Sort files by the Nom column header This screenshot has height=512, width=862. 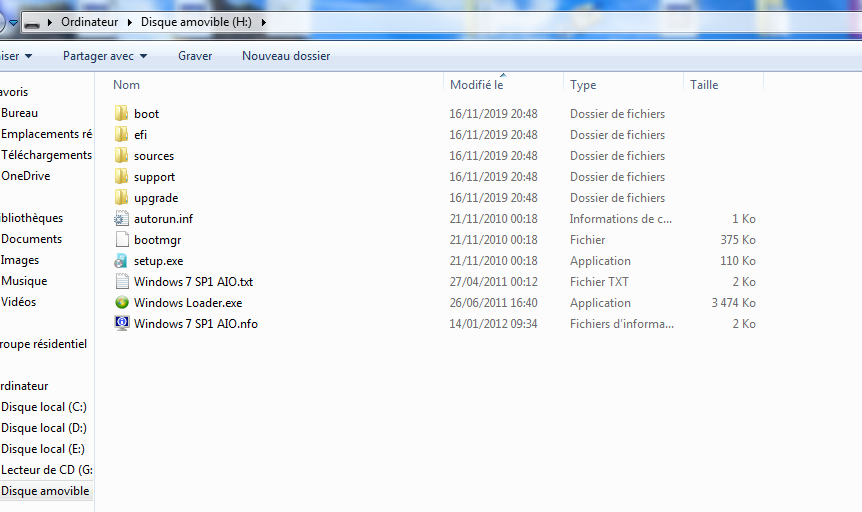[127, 85]
